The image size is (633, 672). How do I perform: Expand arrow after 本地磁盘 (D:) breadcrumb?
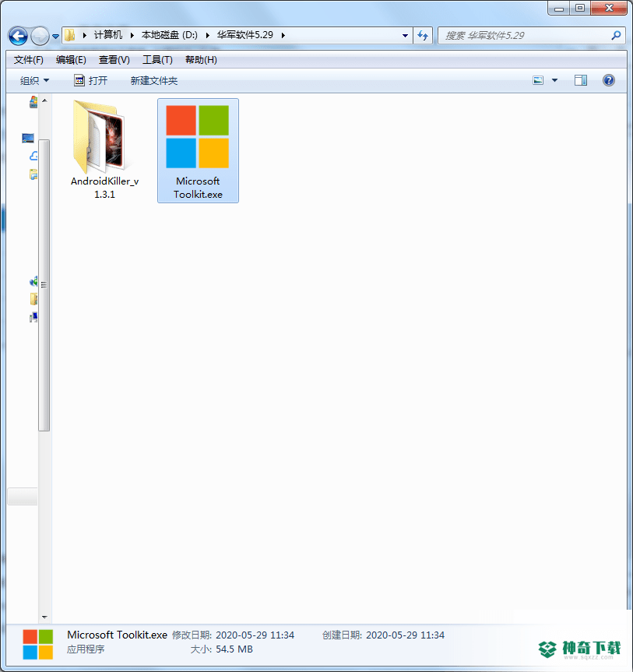(207, 35)
